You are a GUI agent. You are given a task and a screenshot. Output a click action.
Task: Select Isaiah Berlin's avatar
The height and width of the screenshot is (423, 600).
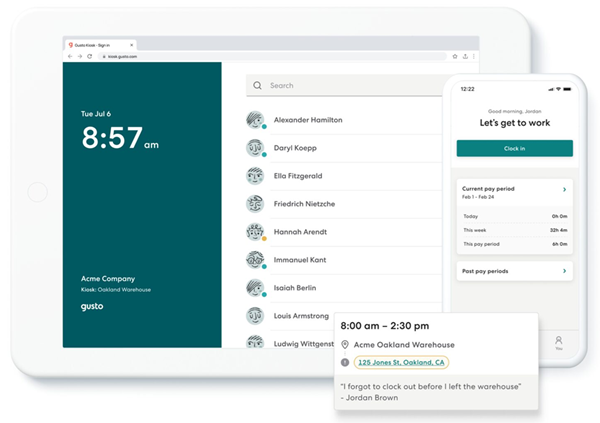coord(255,287)
